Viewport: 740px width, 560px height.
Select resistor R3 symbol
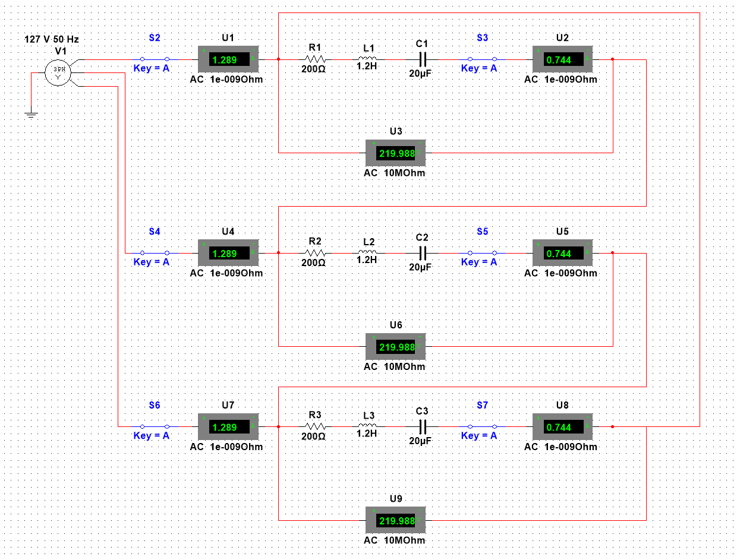pyautogui.click(x=315, y=426)
